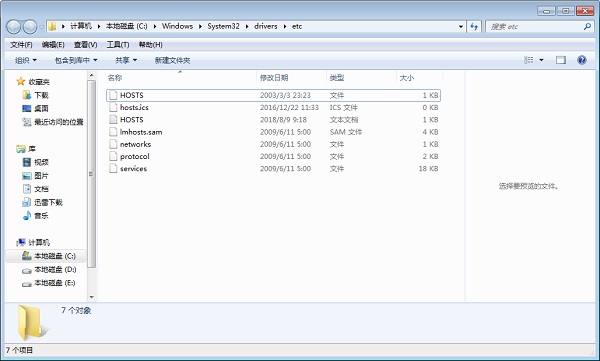Click the blue help question icon
600x361 pixels.
point(582,60)
